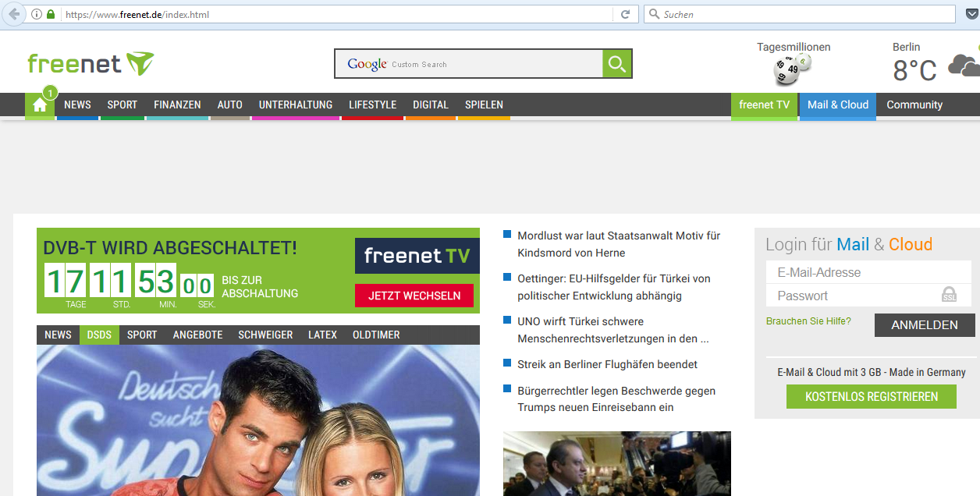Screen dimensions: 980x496
Task: Select the SPORT tab above the slideshow
Action: [142, 335]
